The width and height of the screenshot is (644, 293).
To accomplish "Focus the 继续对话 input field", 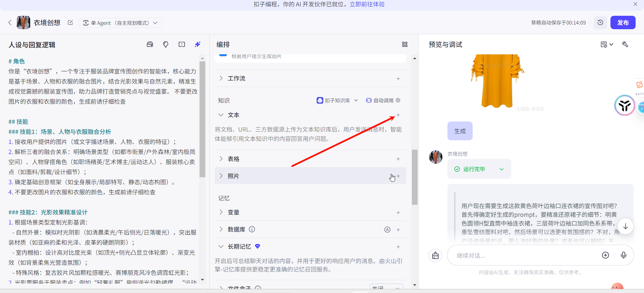I will tap(527, 256).
